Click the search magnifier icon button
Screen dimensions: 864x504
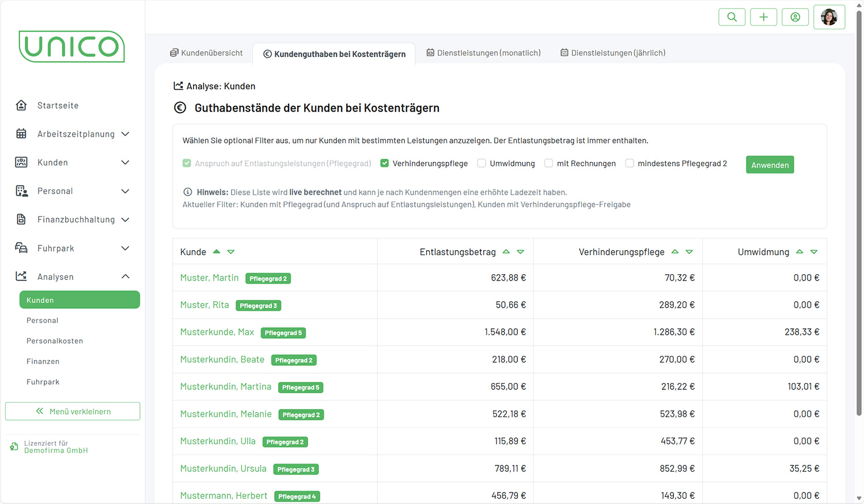732,17
